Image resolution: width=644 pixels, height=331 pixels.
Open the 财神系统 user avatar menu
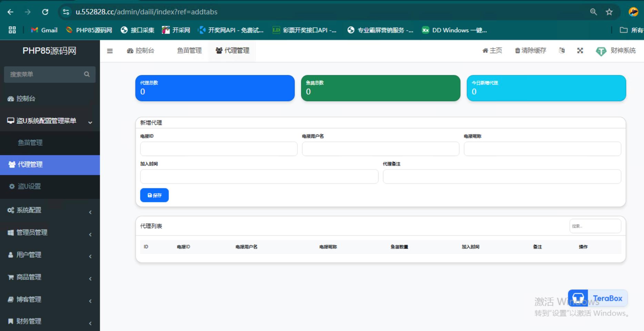616,51
